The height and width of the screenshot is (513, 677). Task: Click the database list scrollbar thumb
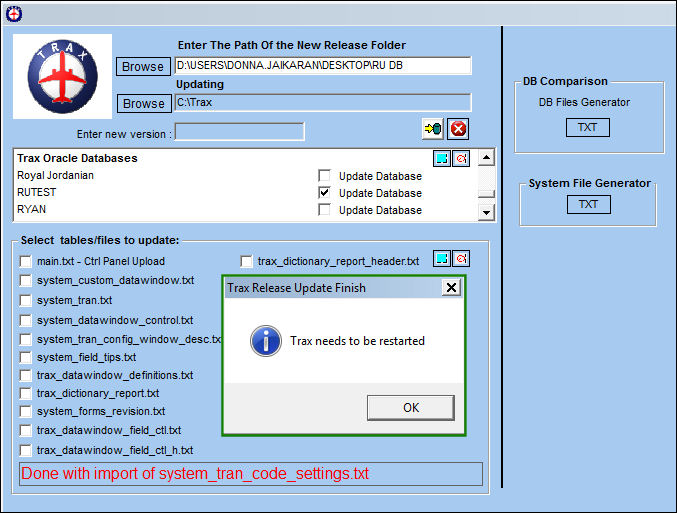(x=486, y=194)
